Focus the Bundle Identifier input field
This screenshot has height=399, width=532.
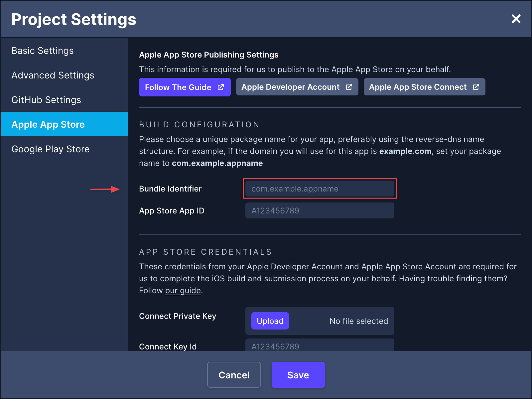[320, 189]
